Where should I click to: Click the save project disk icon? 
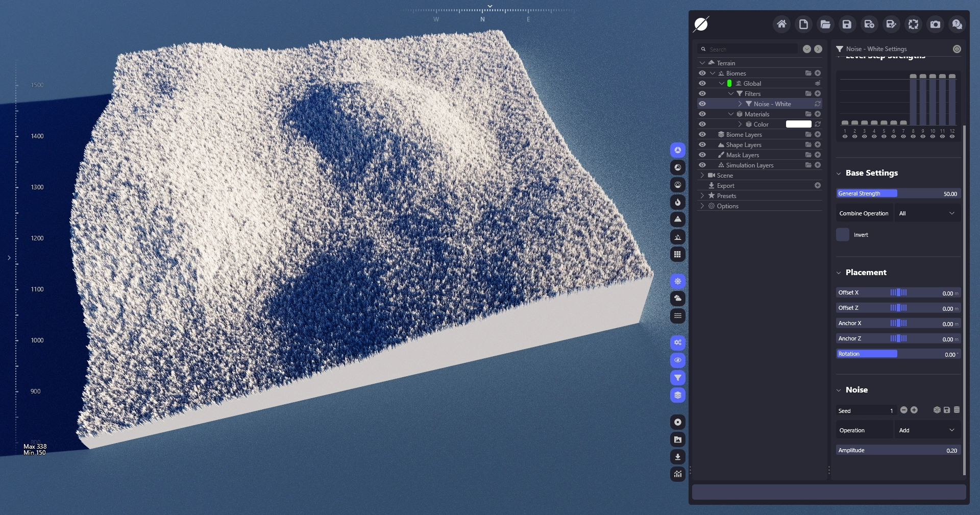point(847,24)
